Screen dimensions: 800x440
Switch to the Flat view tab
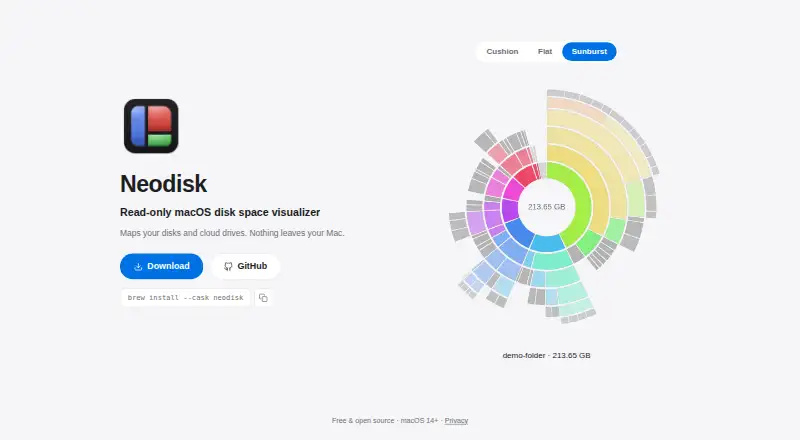(545, 52)
